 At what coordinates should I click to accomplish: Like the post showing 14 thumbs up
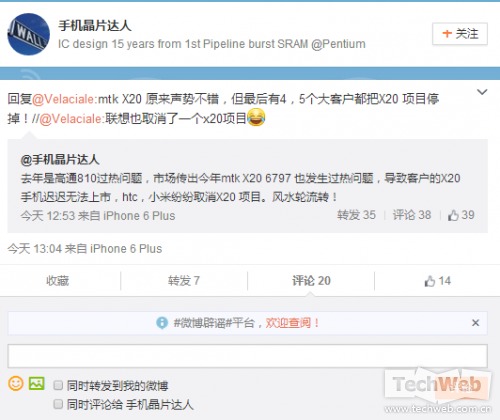[x=437, y=281]
